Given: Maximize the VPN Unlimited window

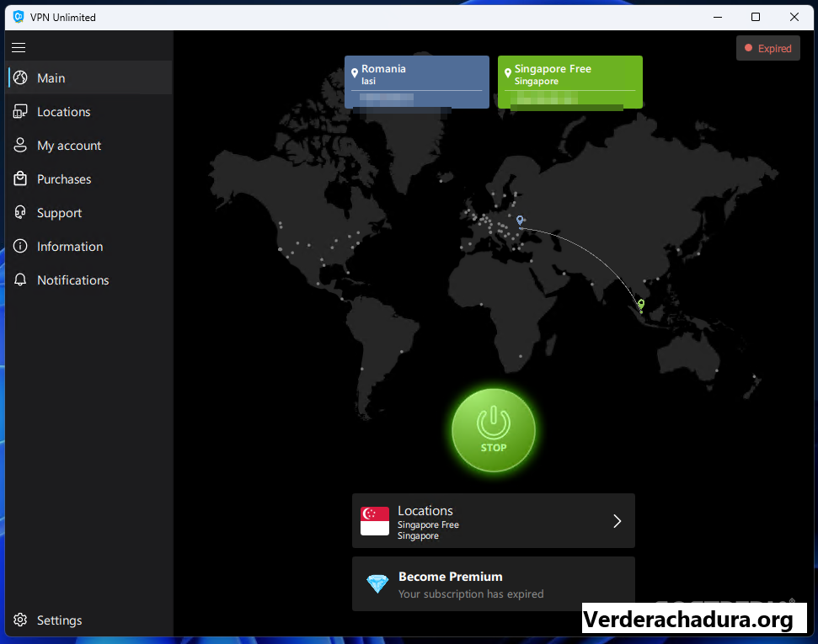Looking at the screenshot, I should (756, 17).
